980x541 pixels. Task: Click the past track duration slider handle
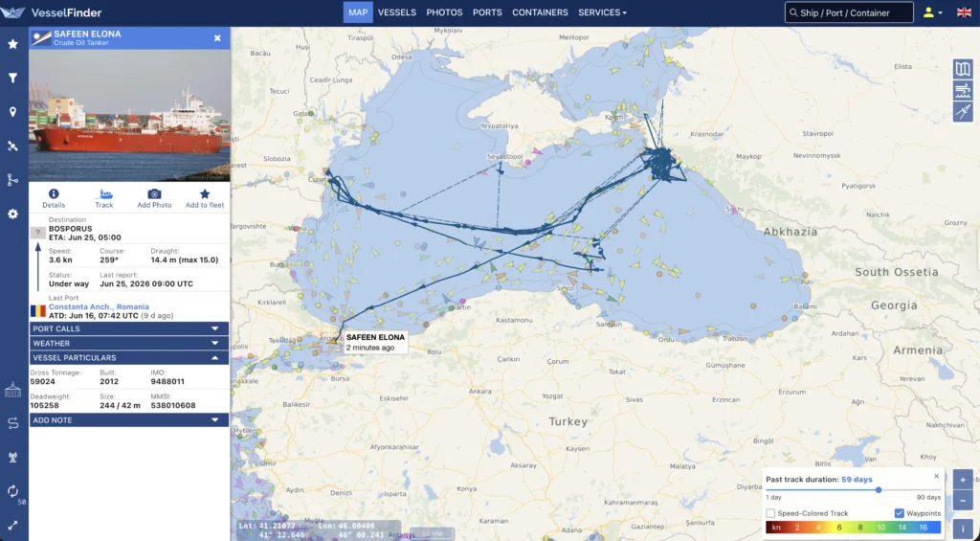pyautogui.click(x=879, y=489)
